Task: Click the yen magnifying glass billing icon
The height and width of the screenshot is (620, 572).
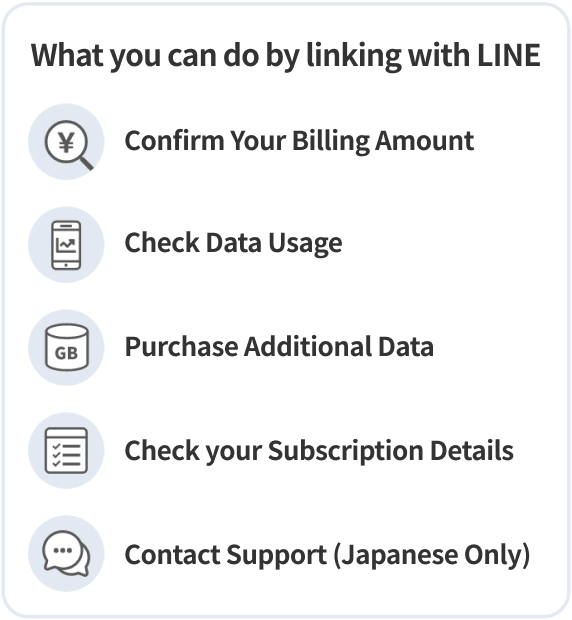Action: pos(66,142)
